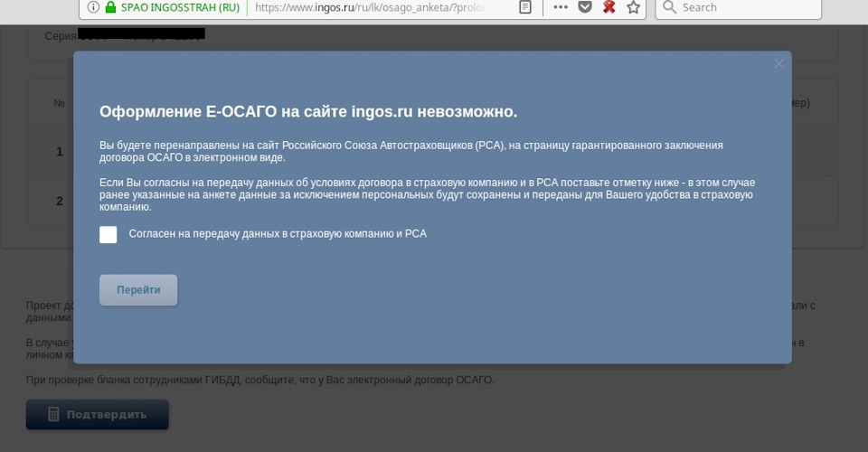Bookmark this page with the star icon
868x452 pixels.
click(x=633, y=7)
